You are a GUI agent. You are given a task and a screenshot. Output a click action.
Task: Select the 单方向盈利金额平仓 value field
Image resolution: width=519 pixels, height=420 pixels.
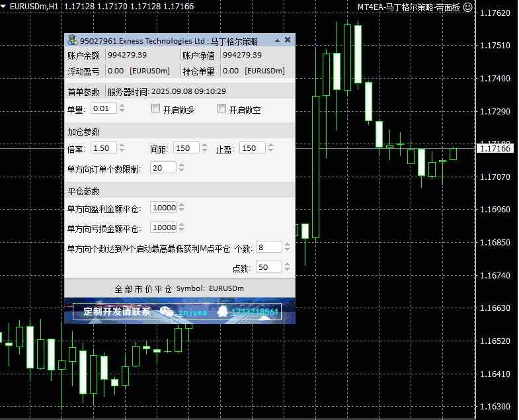point(163,208)
